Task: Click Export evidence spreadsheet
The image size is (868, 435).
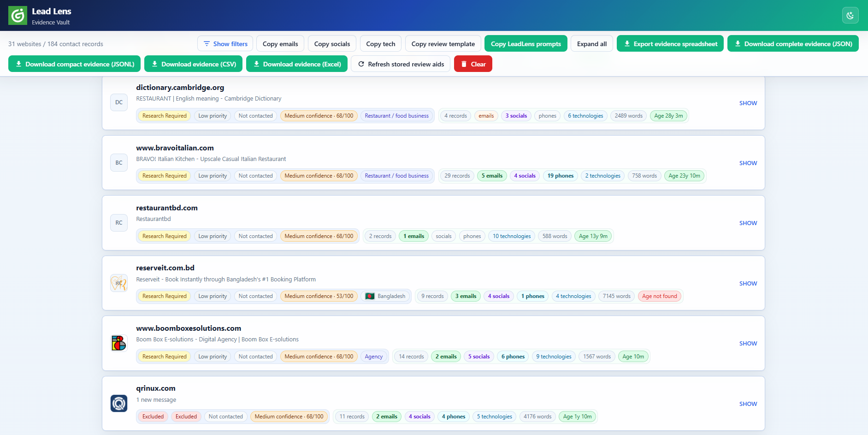Action: click(670, 44)
